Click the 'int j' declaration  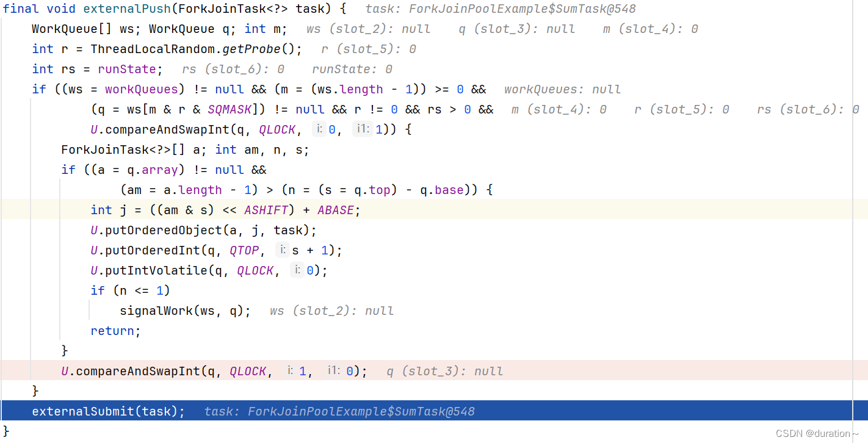point(109,210)
